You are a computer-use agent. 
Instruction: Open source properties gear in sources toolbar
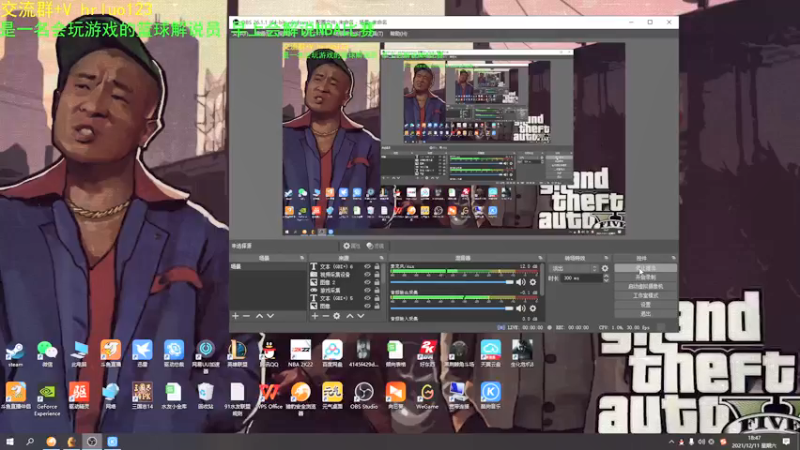[337, 316]
